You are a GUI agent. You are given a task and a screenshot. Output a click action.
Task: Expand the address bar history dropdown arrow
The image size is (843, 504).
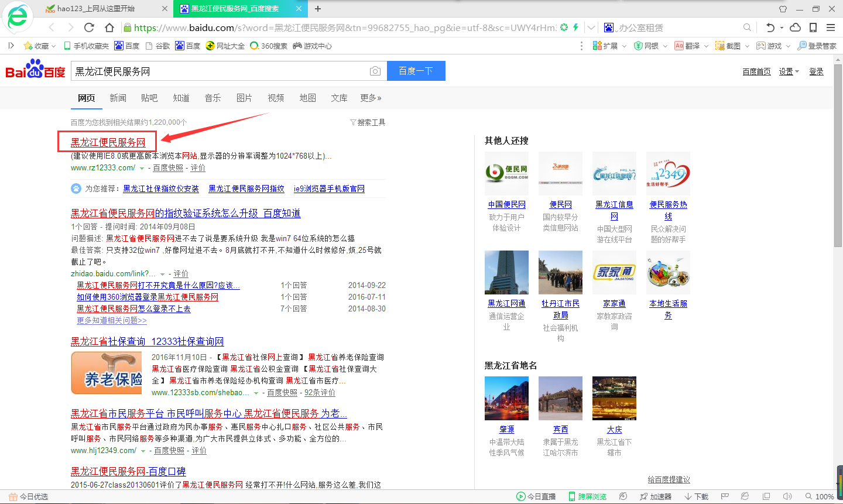click(591, 28)
